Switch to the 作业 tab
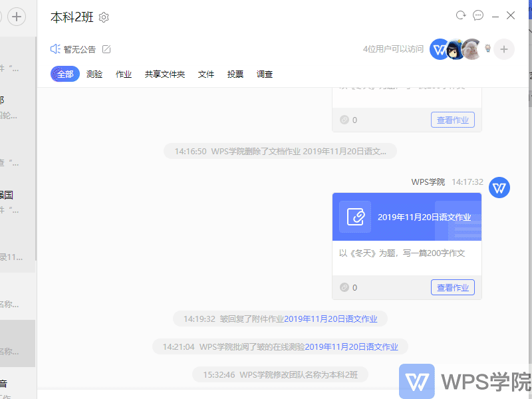 tap(124, 74)
